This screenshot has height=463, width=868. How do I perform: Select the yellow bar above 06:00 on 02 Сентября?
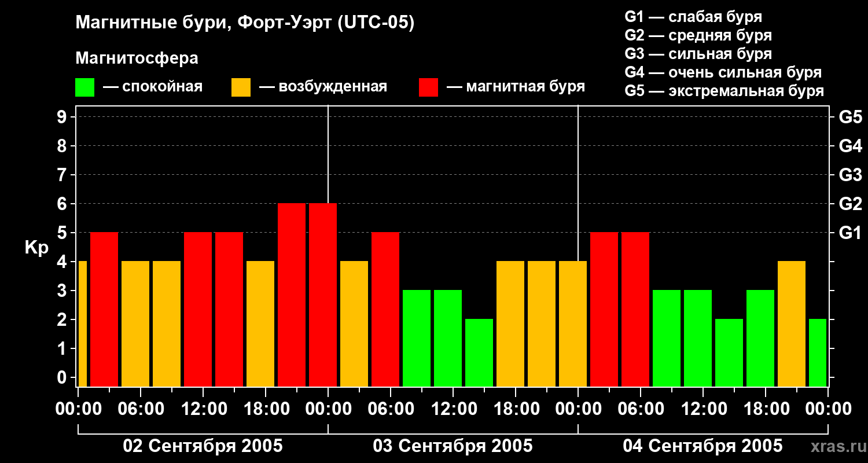(x=135, y=324)
